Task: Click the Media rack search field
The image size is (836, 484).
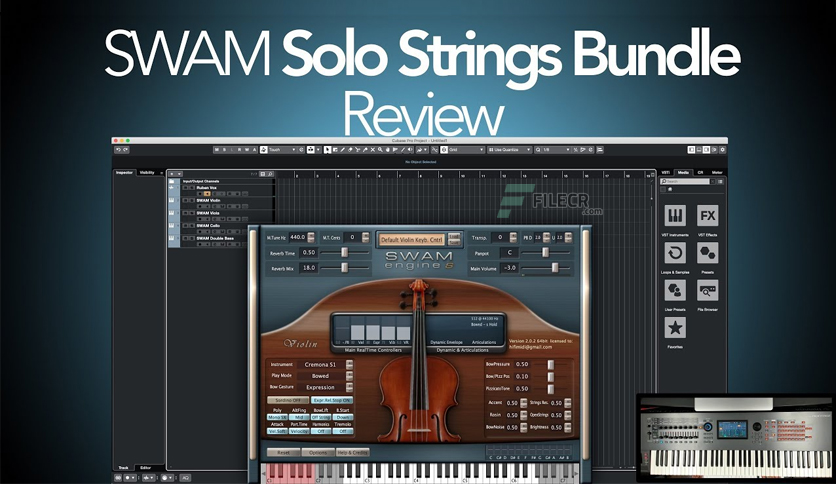Action: (686, 182)
